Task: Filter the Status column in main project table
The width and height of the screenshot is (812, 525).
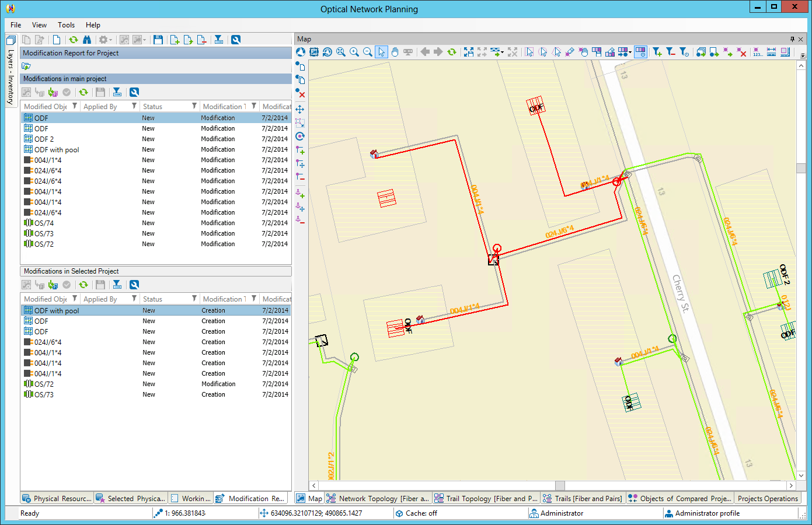Action: (x=194, y=106)
